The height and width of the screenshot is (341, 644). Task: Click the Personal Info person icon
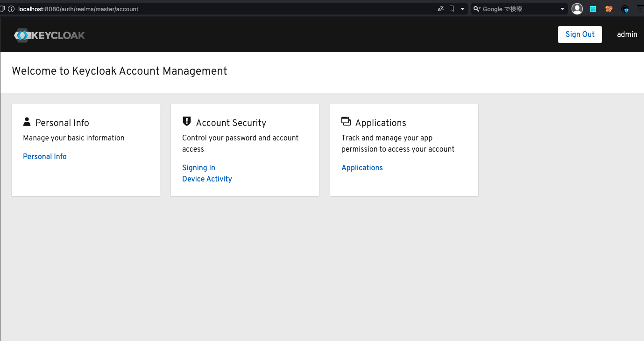27,122
